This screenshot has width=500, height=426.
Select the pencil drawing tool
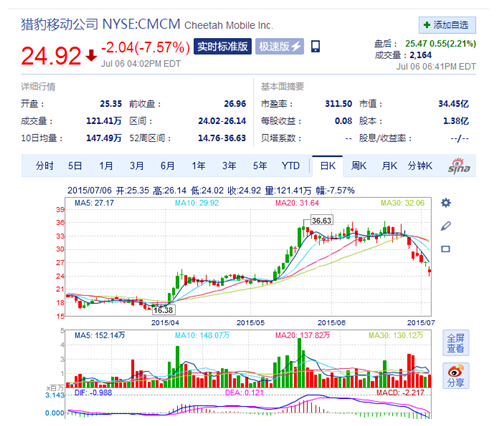pos(446,226)
